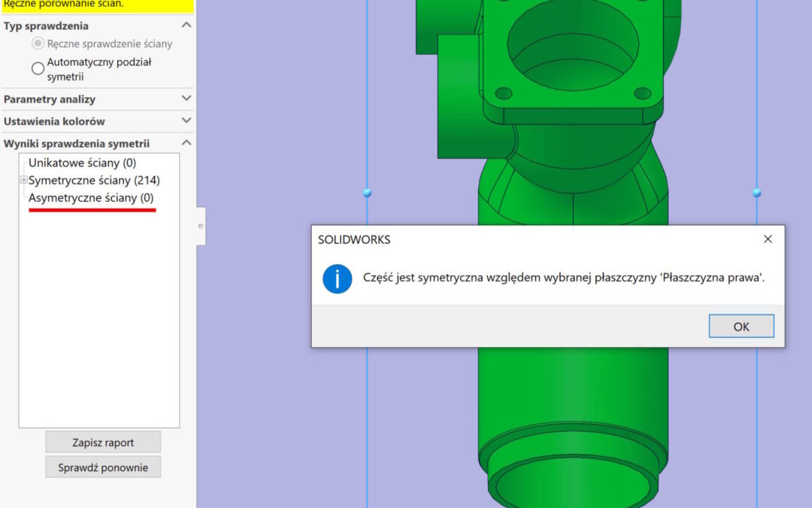The image size is (812, 508).
Task: Click the left blue plane handle point
Action: pyautogui.click(x=367, y=193)
